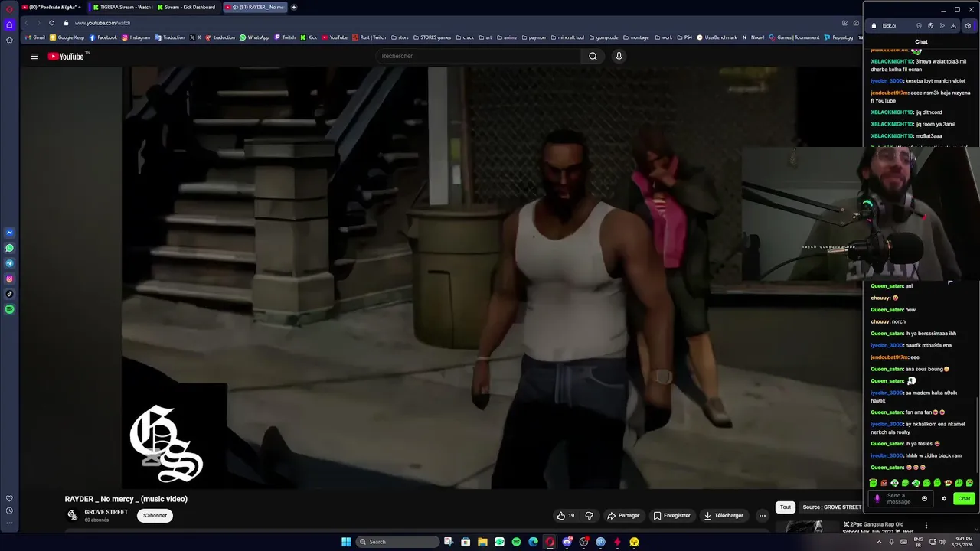
Task: Open Google Keep bookmark
Action: pos(67,37)
